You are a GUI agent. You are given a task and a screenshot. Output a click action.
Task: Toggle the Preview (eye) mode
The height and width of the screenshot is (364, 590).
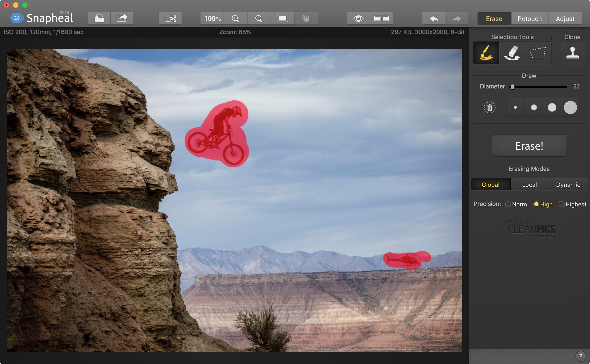pyautogui.click(x=359, y=18)
